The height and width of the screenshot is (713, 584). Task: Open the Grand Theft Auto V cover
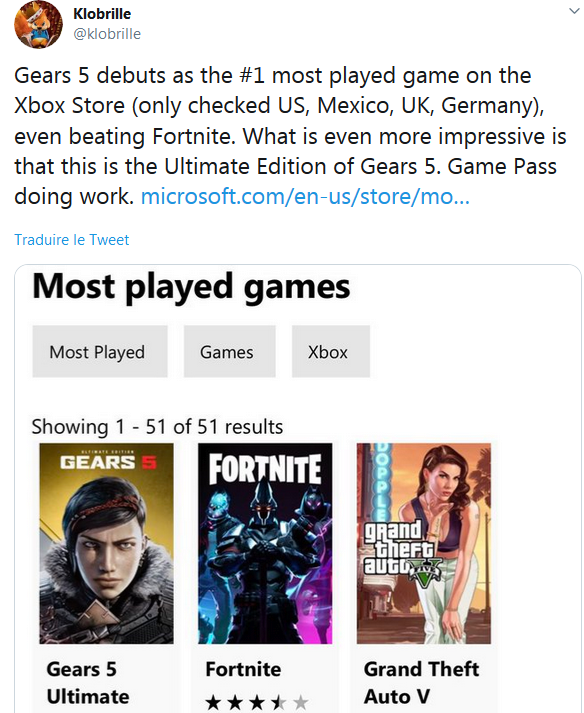(x=424, y=543)
